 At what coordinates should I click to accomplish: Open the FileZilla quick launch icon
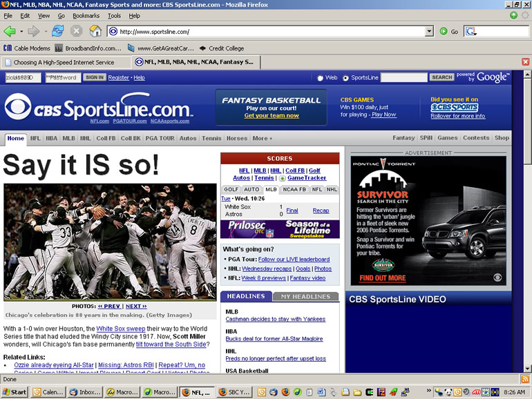(x=381, y=392)
